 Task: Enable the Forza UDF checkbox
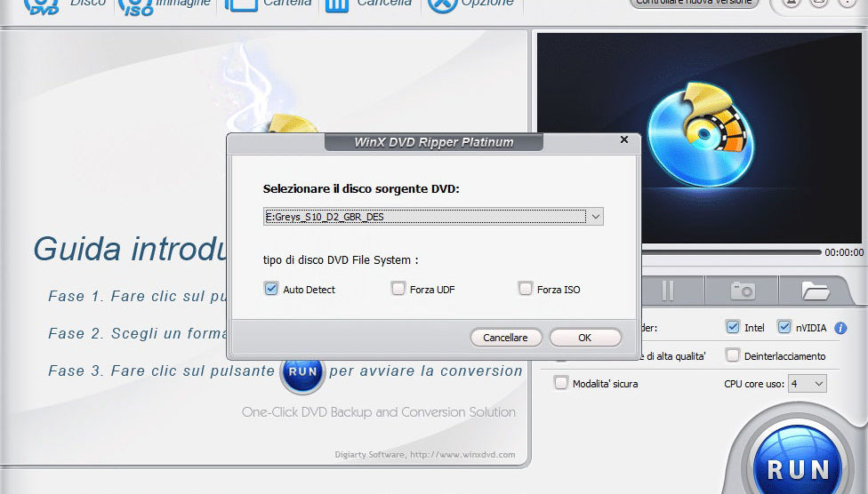click(398, 289)
